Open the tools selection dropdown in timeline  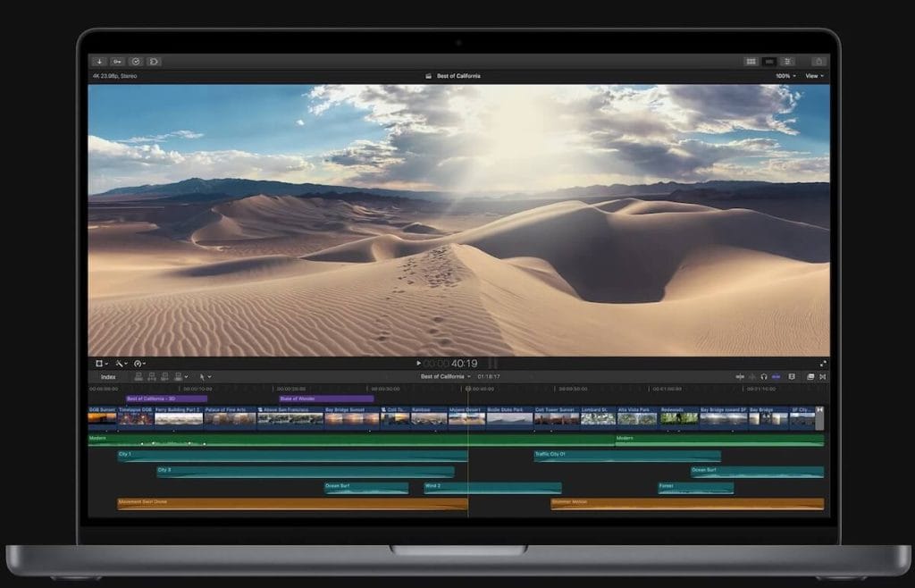[208, 378]
